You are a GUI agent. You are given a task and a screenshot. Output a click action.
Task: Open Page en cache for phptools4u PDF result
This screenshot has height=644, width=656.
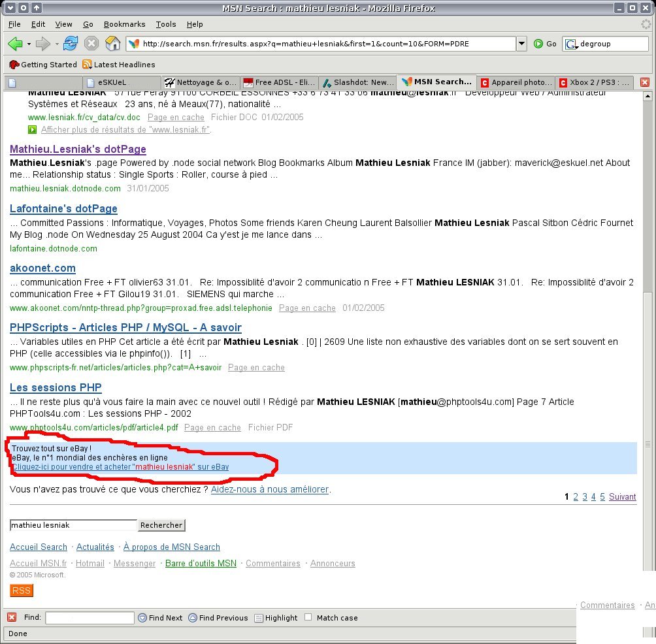pos(212,428)
